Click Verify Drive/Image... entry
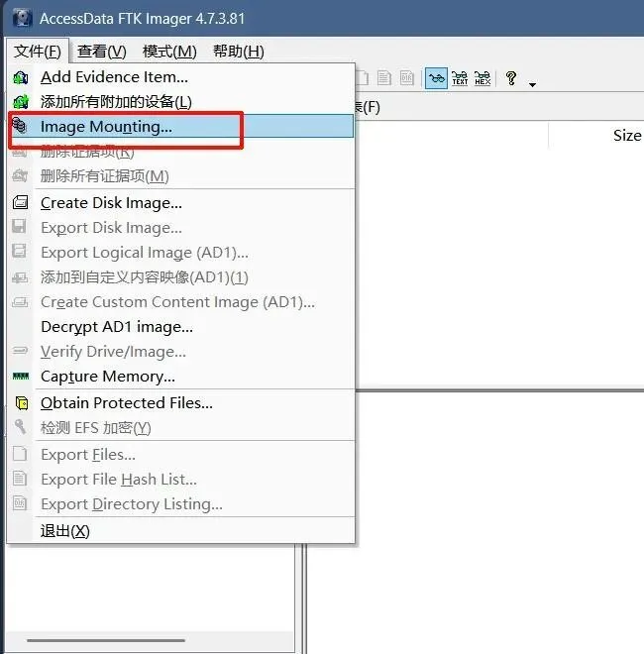The height and width of the screenshot is (654, 644). (181, 352)
